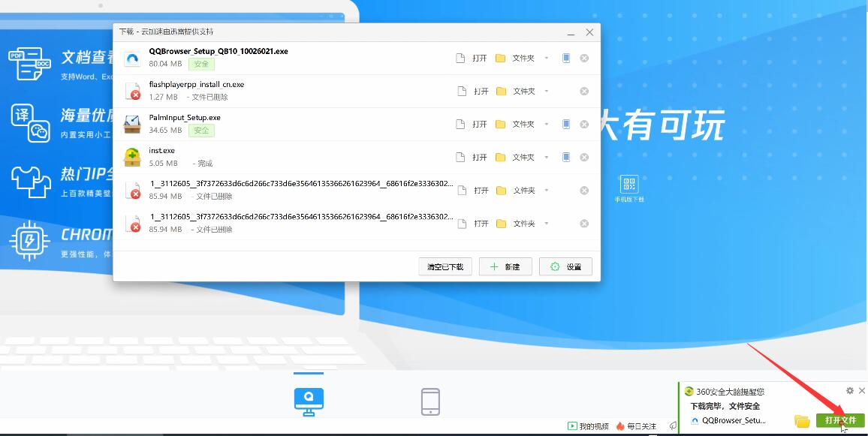The image size is (868, 436).
Task: Click QQBrowser_Setu... file name in 360 popup
Action: (x=734, y=420)
